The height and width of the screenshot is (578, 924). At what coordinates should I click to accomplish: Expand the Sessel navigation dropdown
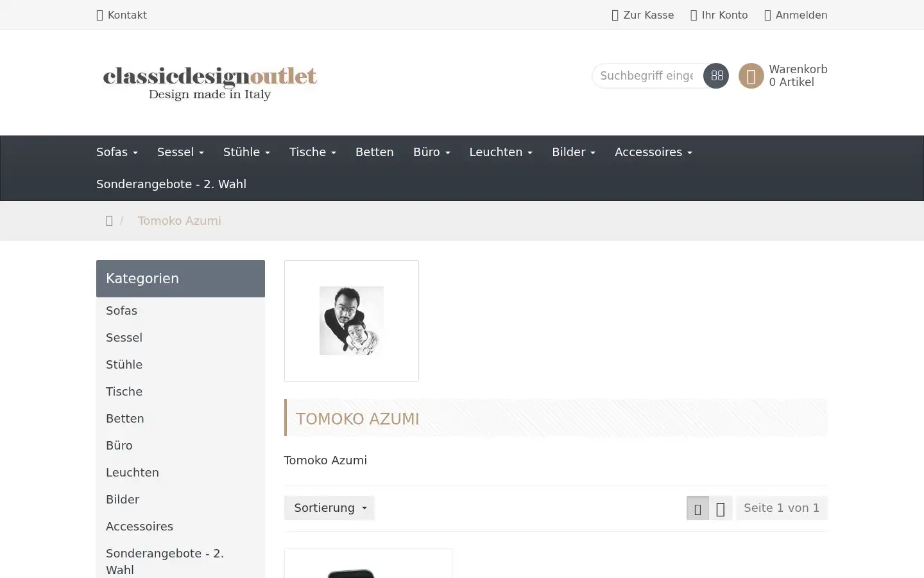point(180,152)
